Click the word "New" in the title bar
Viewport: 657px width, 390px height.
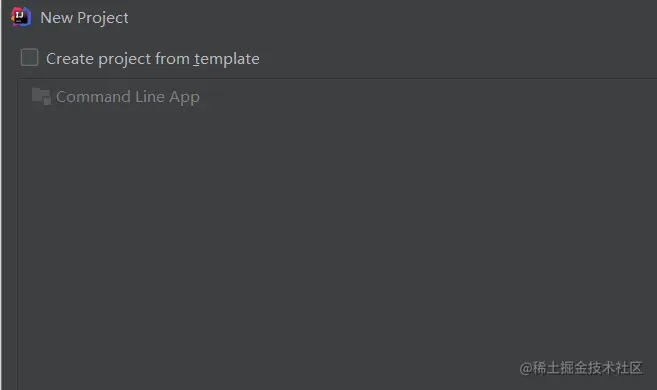57,18
